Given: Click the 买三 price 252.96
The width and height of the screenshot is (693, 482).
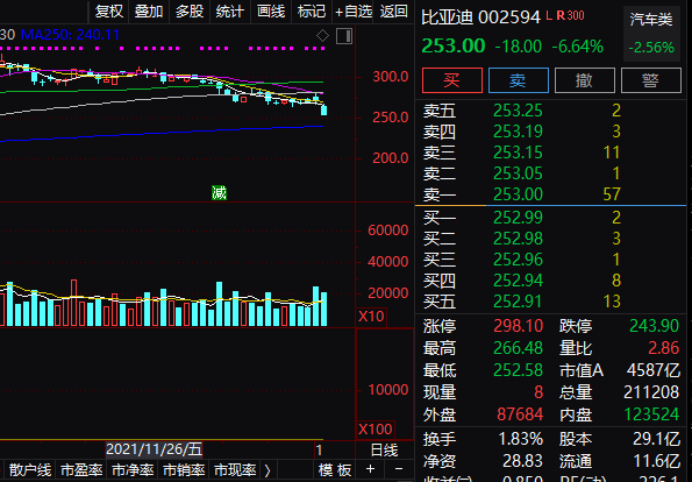Looking at the screenshot, I should [x=518, y=259].
